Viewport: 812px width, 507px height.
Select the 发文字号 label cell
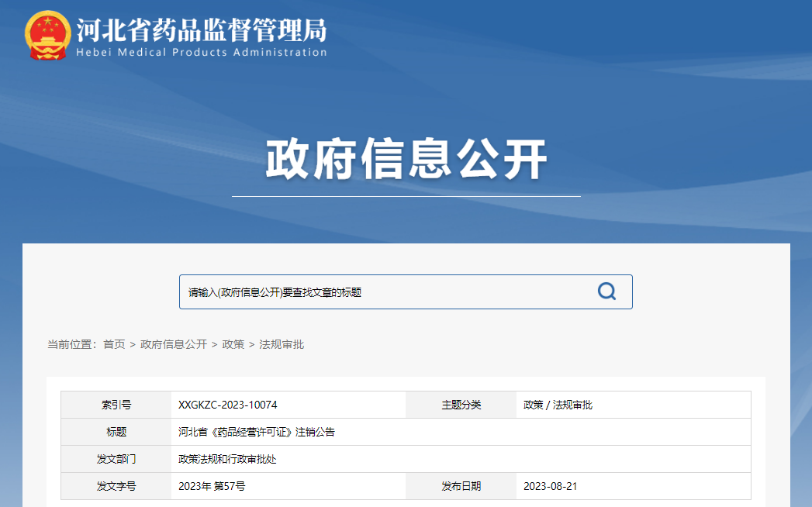tap(116, 486)
